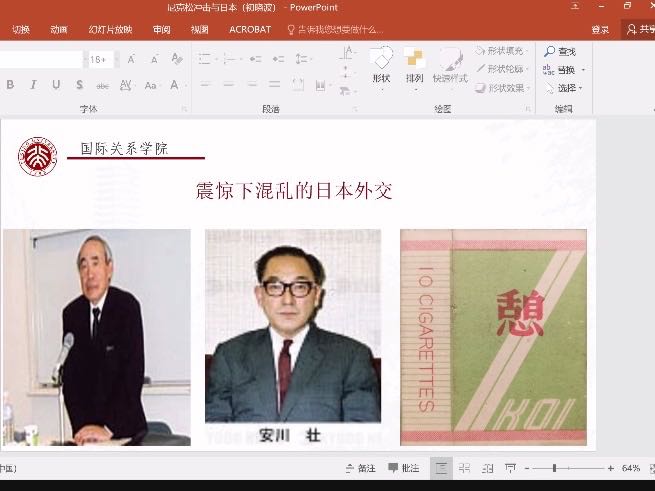Switch to slide sorter view in status bar
Image resolution: width=655 pixels, height=491 pixels.
tap(464, 468)
